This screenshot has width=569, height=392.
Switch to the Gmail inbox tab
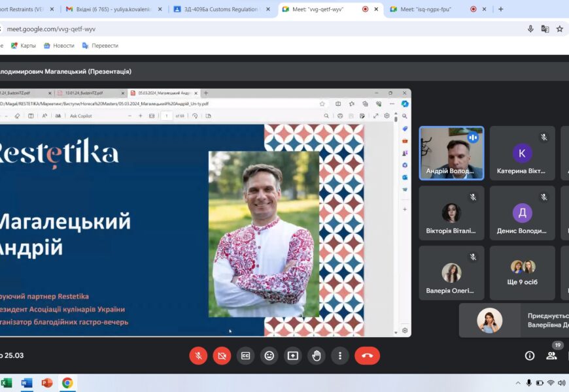point(111,9)
